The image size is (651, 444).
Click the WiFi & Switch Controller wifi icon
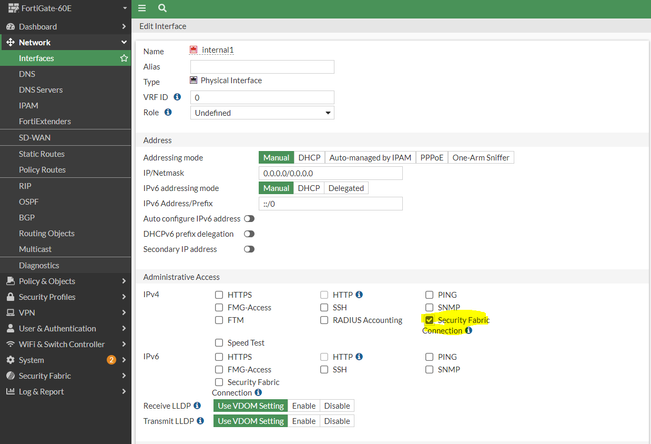(10, 344)
